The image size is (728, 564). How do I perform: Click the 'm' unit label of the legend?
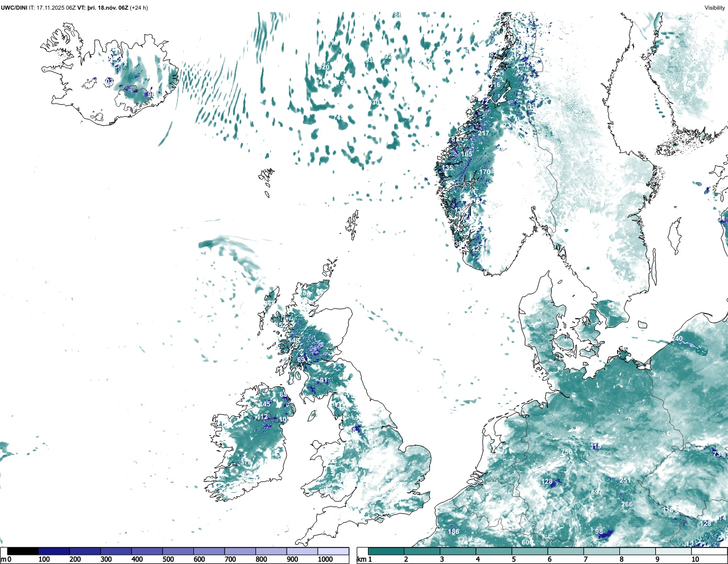(3, 559)
